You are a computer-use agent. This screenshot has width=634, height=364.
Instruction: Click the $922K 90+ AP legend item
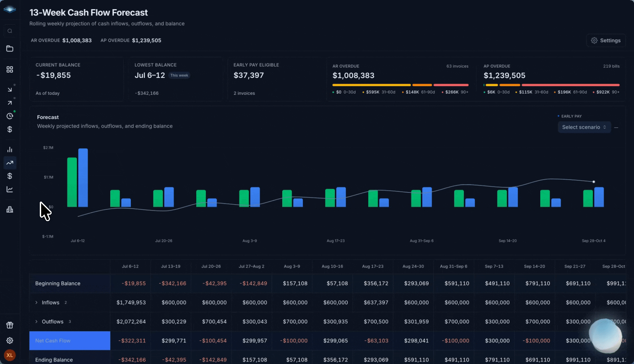click(606, 92)
